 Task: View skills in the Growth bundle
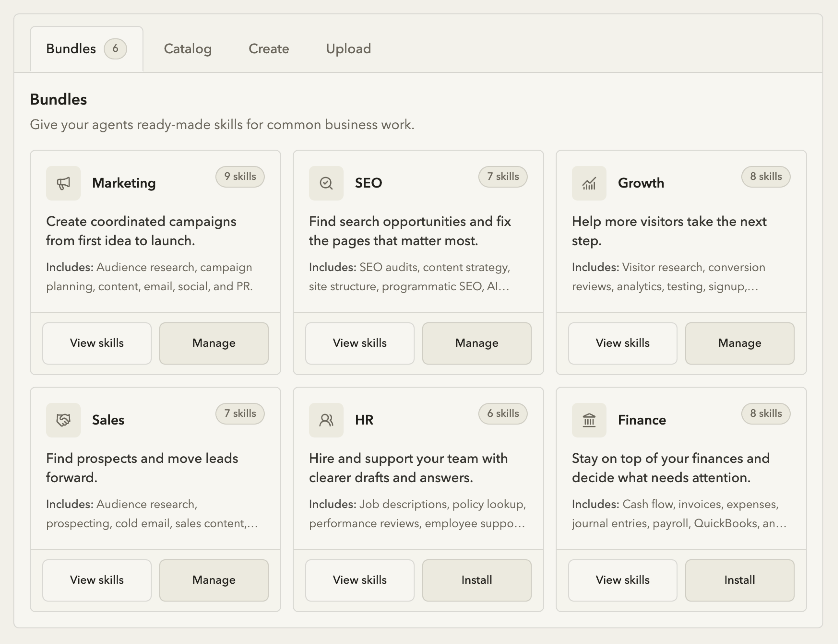point(623,343)
